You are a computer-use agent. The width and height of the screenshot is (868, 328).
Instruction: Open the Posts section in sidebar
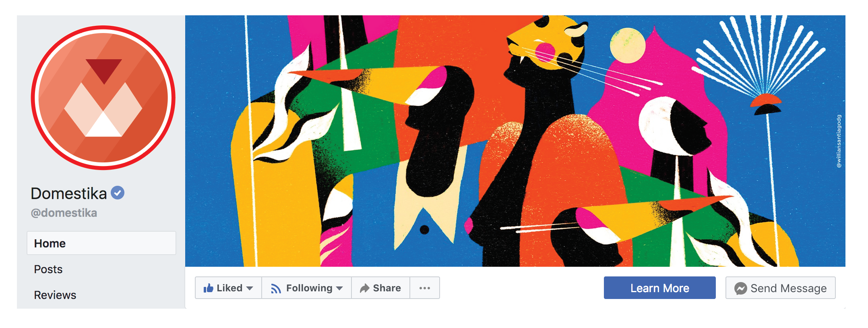click(48, 269)
